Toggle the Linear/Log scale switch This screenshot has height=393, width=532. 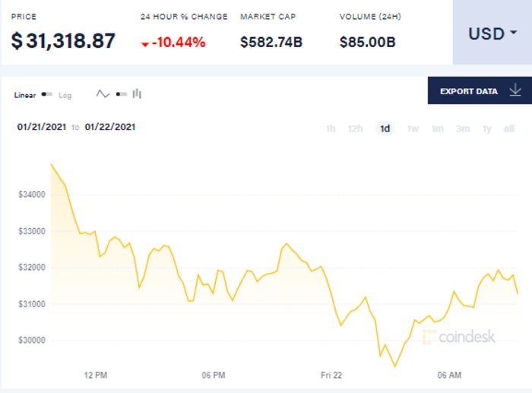pos(47,95)
